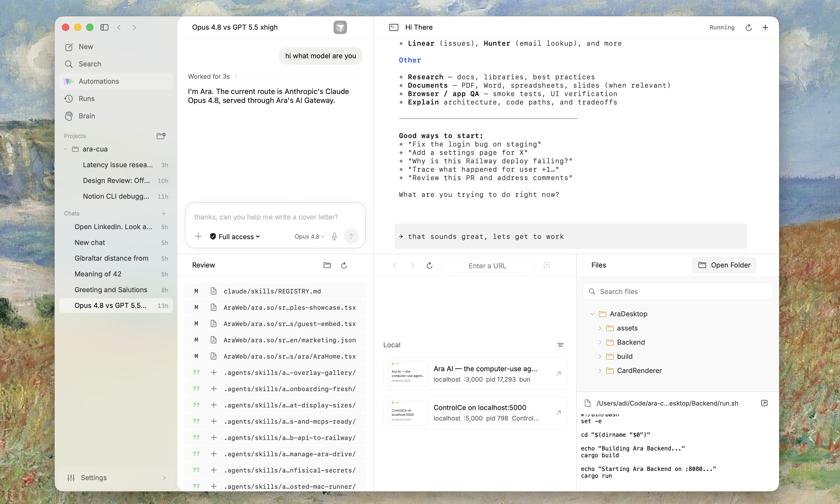Viewport: 840px width, 504px height.
Task: Expand the build folder
Action: point(600,356)
